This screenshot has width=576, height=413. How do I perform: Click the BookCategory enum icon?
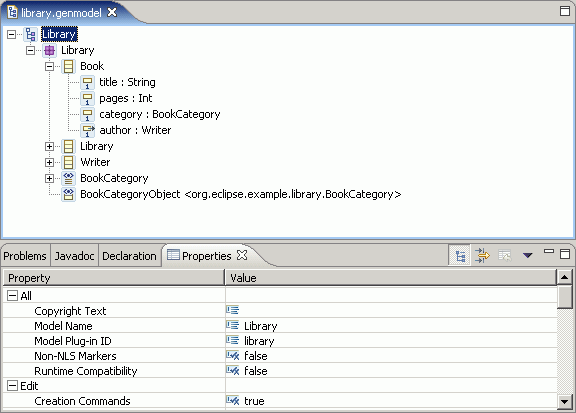click(x=68, y=178)
